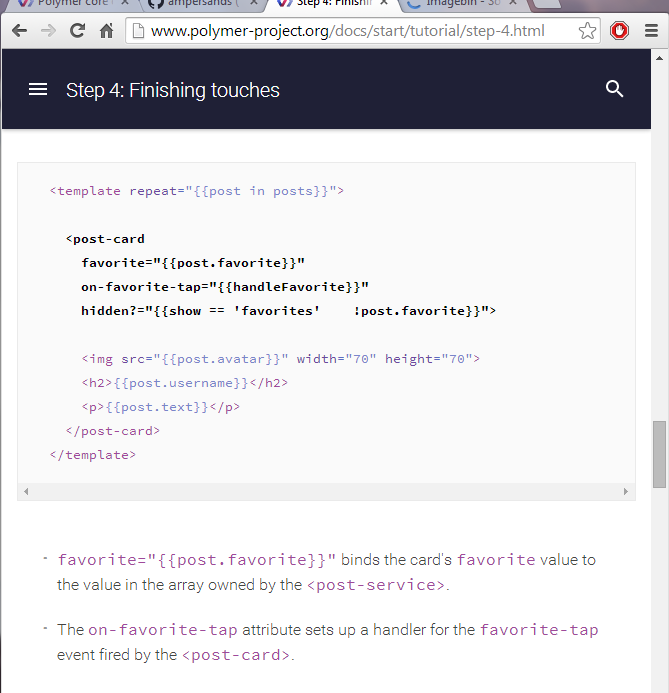The width and height of the screenshot is (669, 693).
Task: Open the docs navigation hamburger menu
Action: coord(38,89)
